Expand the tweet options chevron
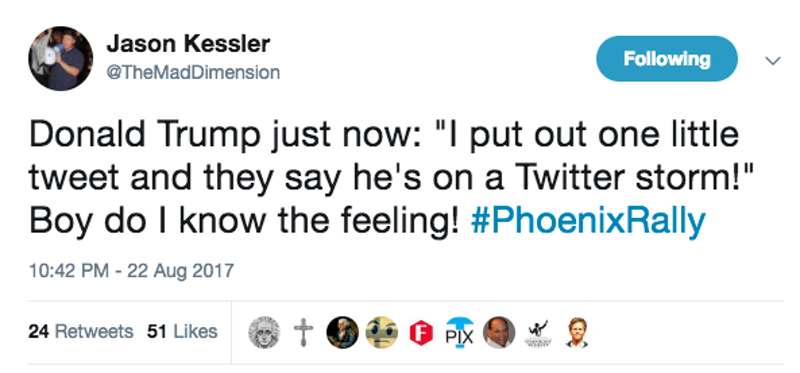The height and width of the screenshot is (373, 800). (x=773, y=61)
